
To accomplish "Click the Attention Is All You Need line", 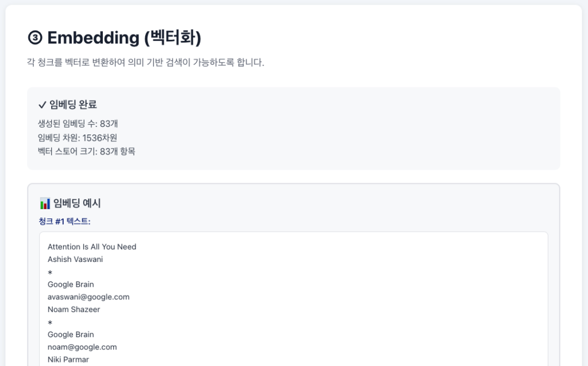I will (92, 247).
